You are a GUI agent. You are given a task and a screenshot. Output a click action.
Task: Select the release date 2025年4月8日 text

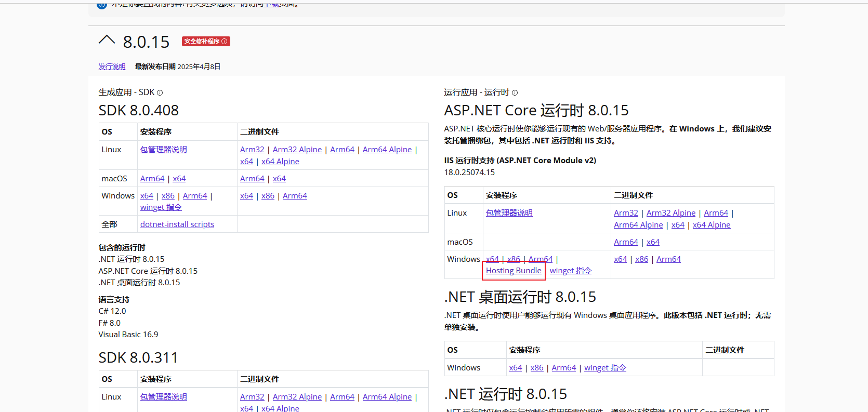pyautogui.click(x=199, y=67)
